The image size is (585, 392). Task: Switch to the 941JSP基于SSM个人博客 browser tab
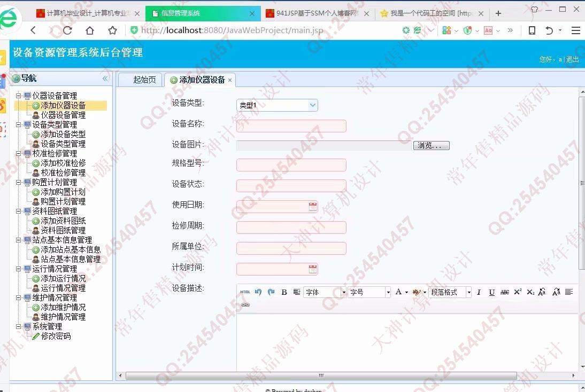[x=317, y=13]
